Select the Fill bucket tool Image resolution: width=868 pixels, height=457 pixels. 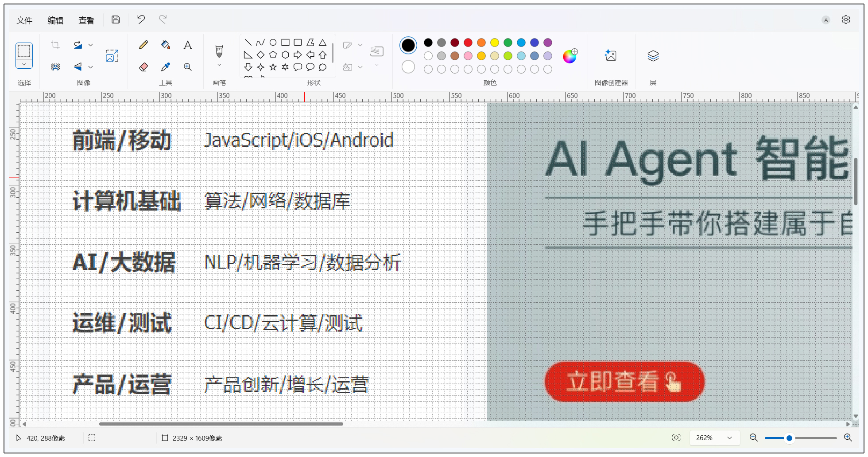(166, 45)
